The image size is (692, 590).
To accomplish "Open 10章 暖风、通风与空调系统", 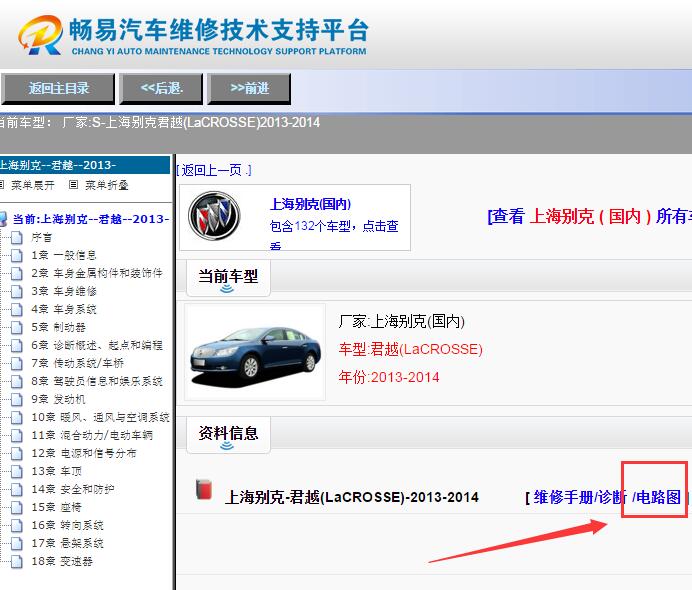I will pyautogui.click(x=100, y=417).
